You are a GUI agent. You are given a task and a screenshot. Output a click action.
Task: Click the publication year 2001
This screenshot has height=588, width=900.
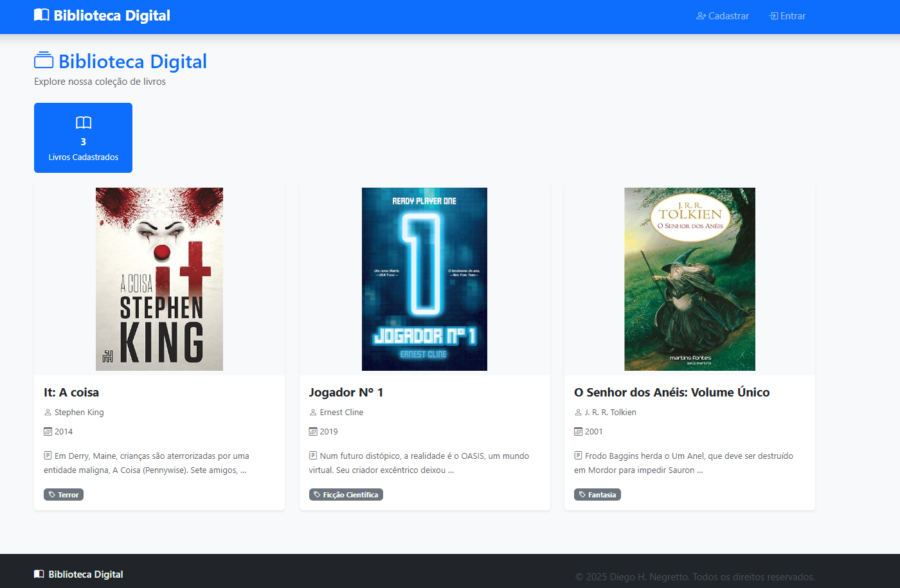pyautogui.click(x=594, y=432)
